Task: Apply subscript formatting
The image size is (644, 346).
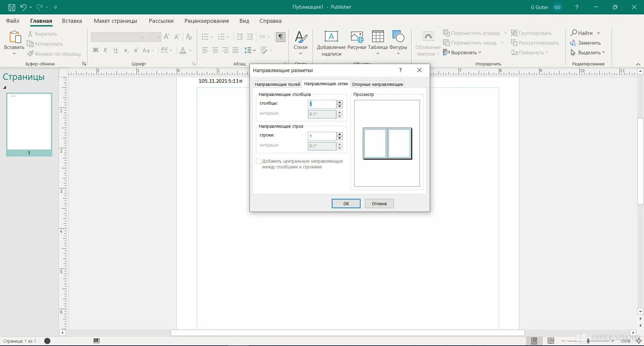Action: point(126,50)
